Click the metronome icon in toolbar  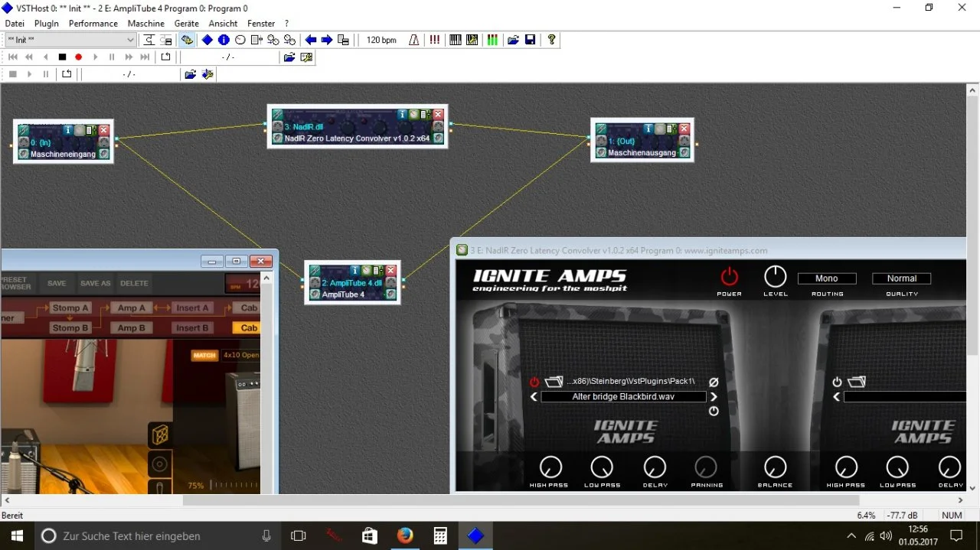point(414,40)
